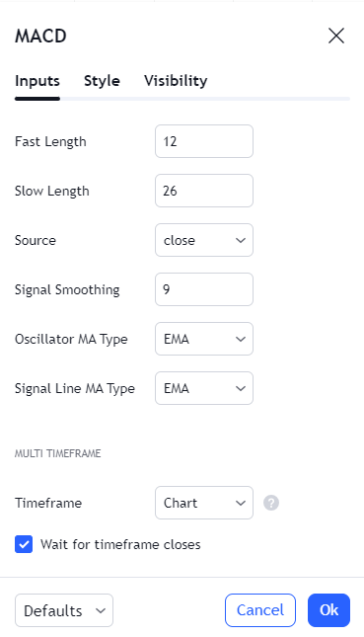The width and height of the screenshot is (364, 637).
Task: Switch to the Inputs tab
Action: coord(37,81)
